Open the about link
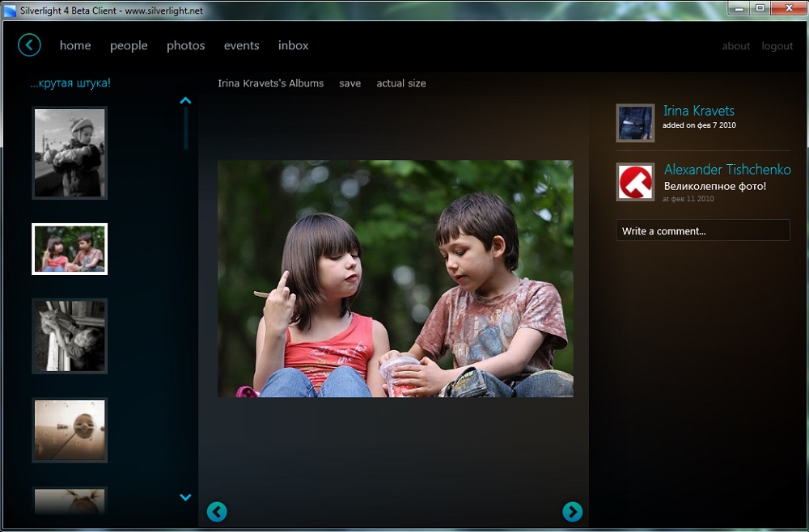The width and height of the screenshot is (809, 532). point(735,46)
